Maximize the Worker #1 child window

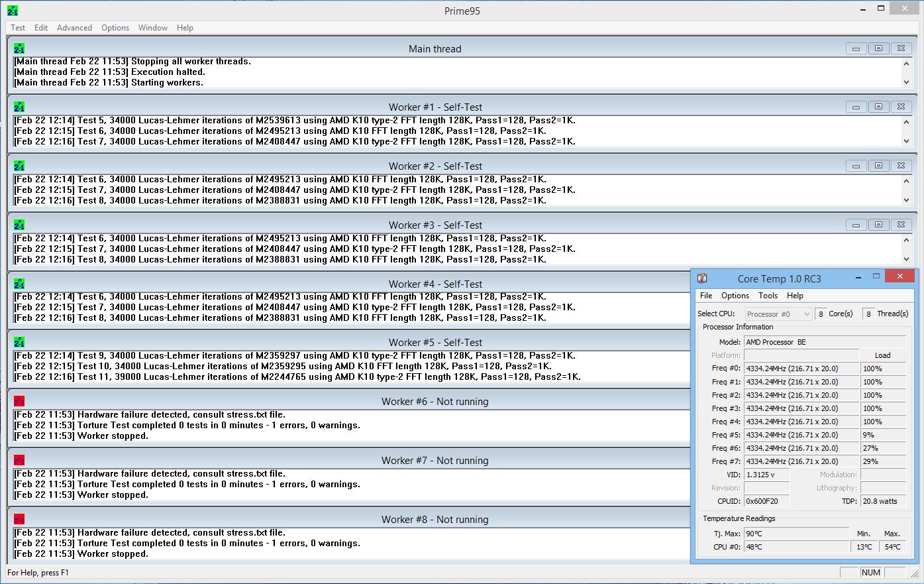[878, 107]
